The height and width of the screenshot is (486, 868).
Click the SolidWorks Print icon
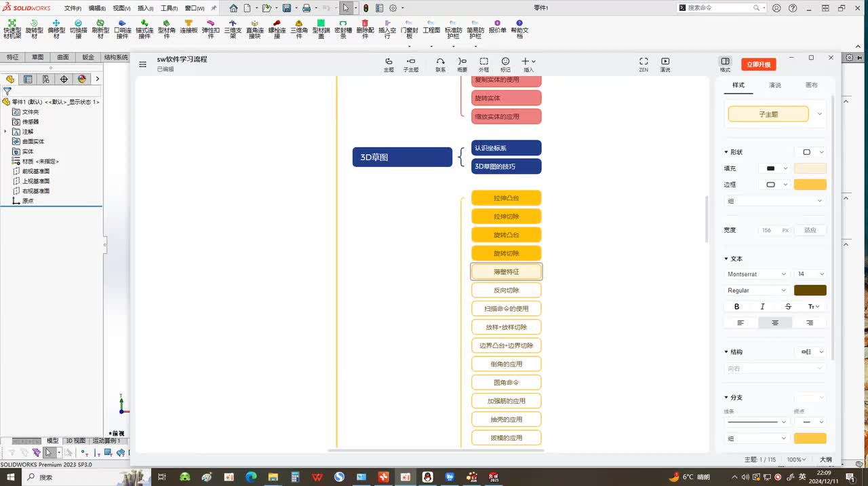pos(306,8)
